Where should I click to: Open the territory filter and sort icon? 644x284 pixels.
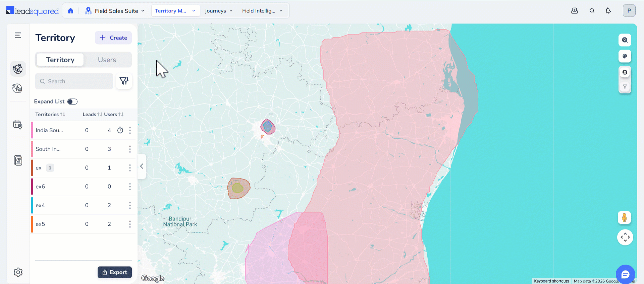(124, 81)
